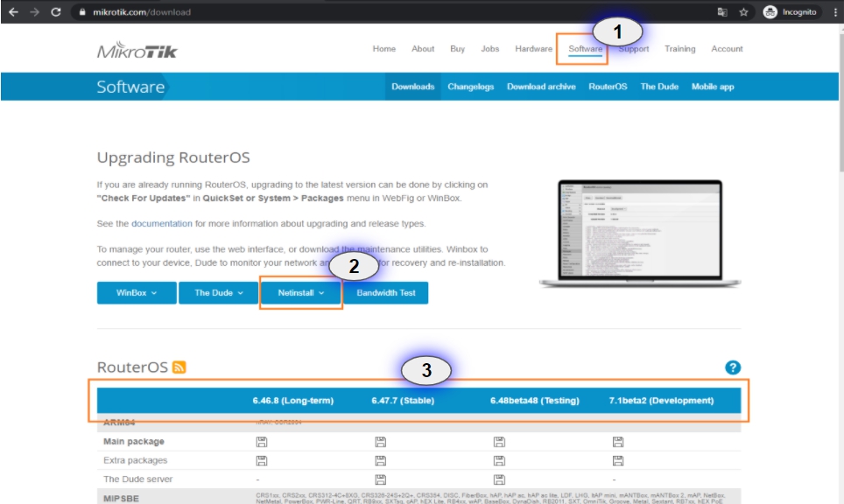Click the Upgrading RouterOS heading
The height and width of the screenshot is (504, 844).
tap(173, 157)
